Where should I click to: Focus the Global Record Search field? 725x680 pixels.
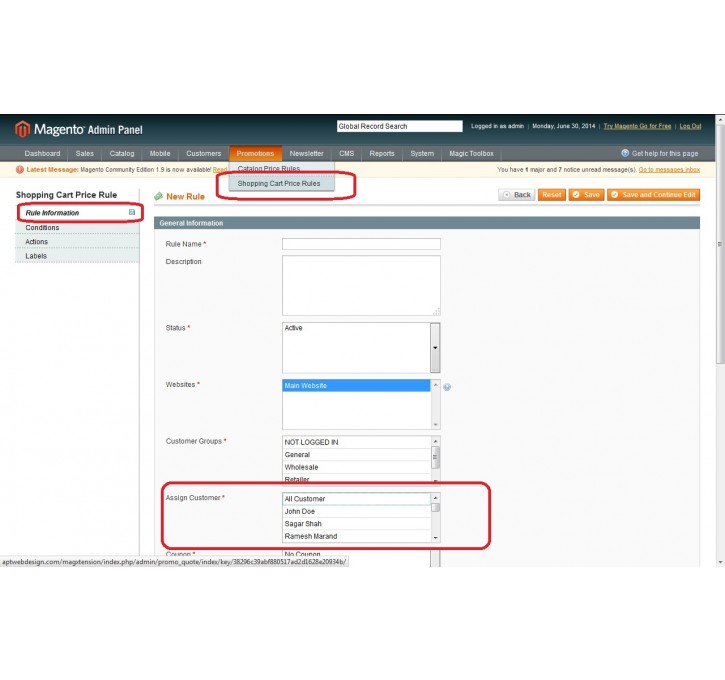[399, 126]
